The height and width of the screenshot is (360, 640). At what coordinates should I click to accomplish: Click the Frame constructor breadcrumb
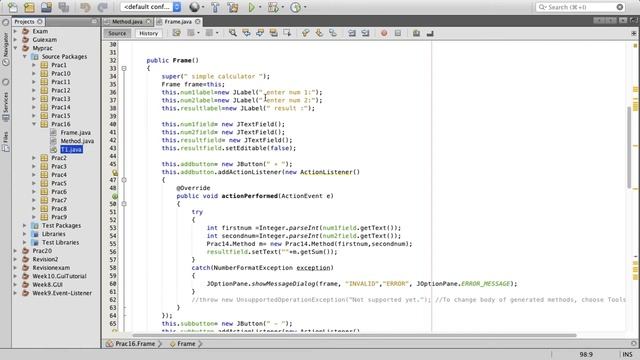[x=186, y=344]
